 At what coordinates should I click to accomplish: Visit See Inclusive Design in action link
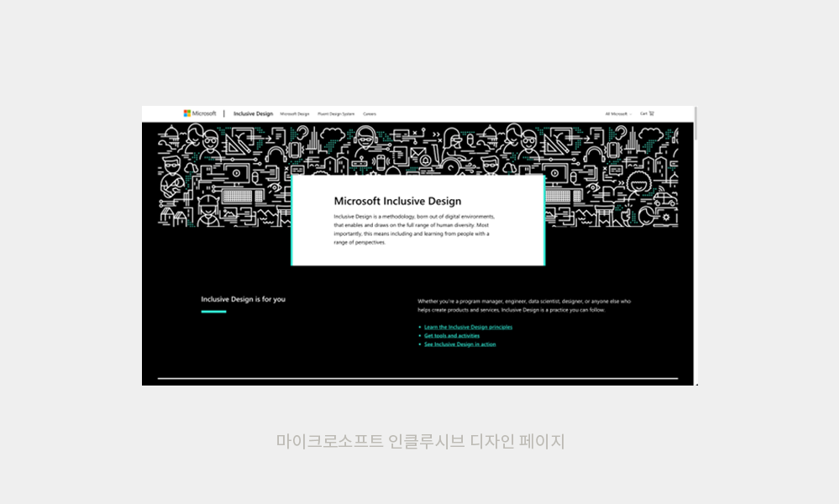coord(459,344)
